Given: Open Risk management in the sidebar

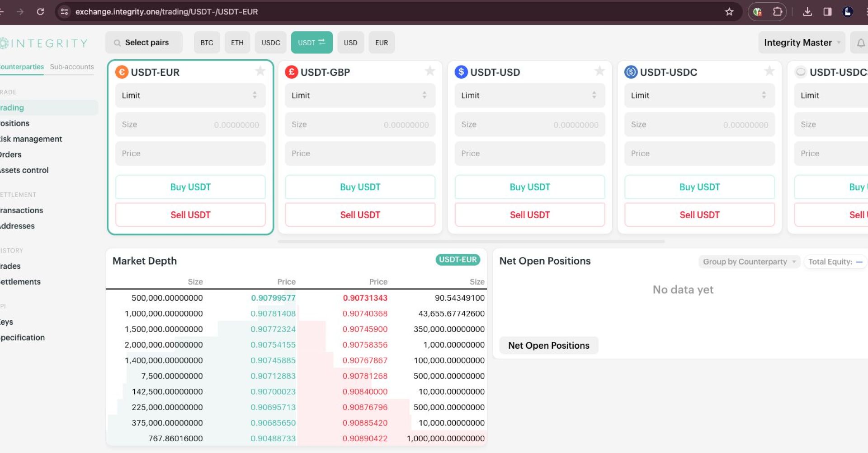Looking at the screenshot, I should 31,139.
